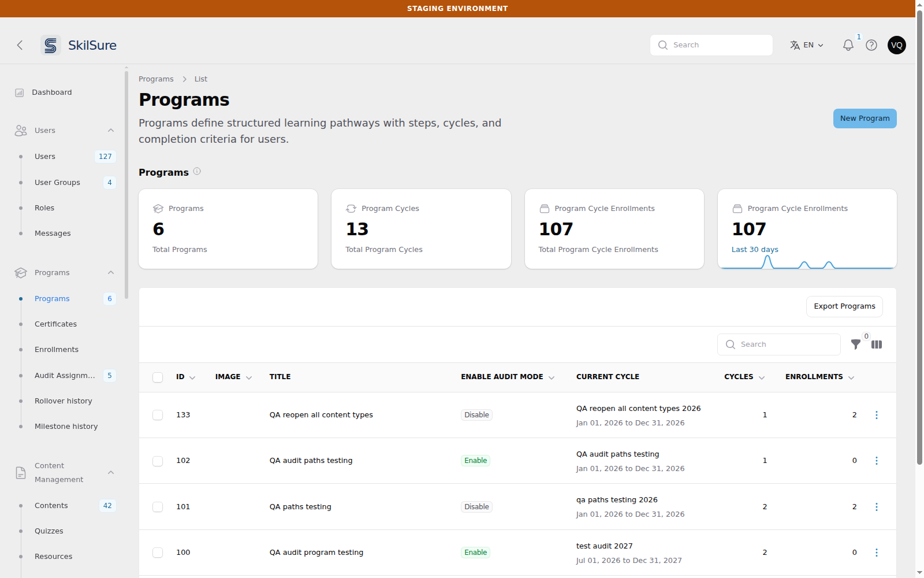Image resolution: width=924 pixels, height=578 pixels.
Task: Click the info icon beside Programs heading
Action: pyautogui.click(x=197, y=172)
